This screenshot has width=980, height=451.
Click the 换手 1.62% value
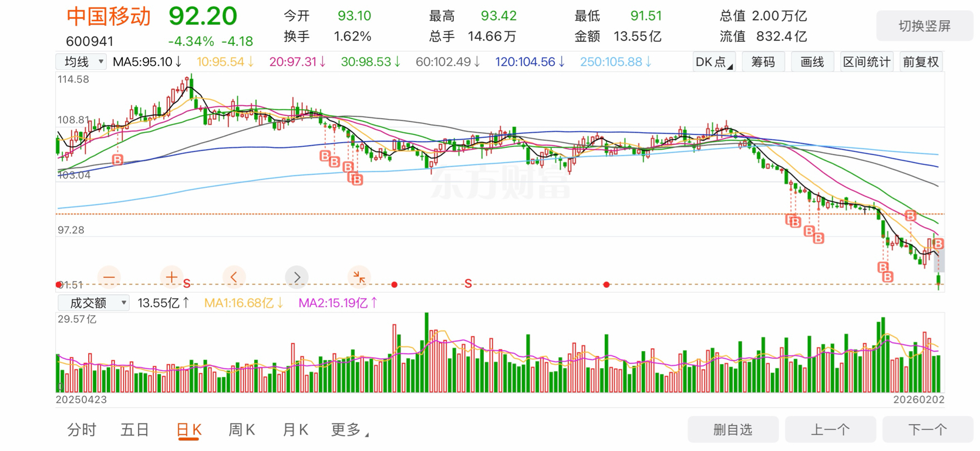pyautogui.click(x=352, y=36)
